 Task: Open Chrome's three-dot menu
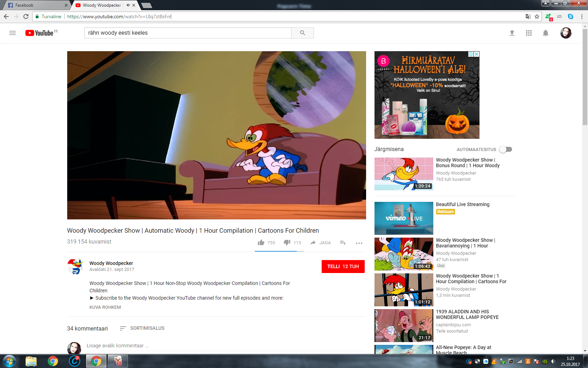click(x=582, y=16)
